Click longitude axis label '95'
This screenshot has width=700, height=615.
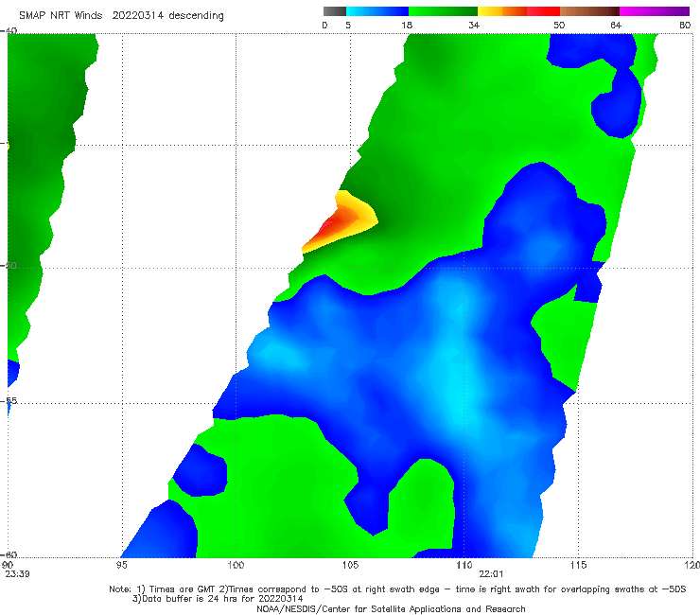(x=121, y=565)
